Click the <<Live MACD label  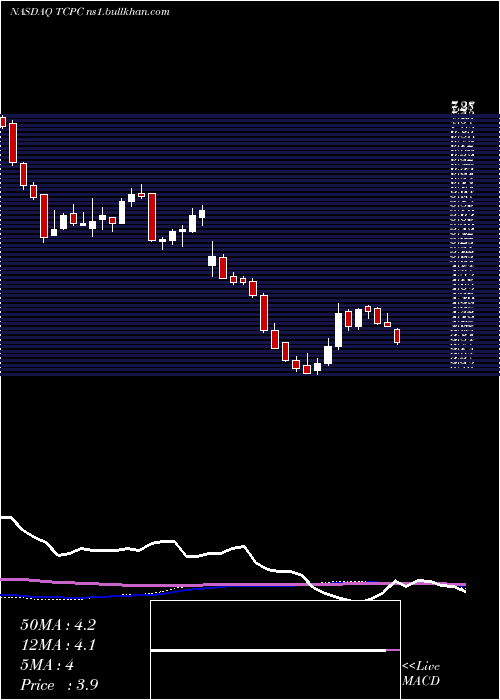point(421,673)
